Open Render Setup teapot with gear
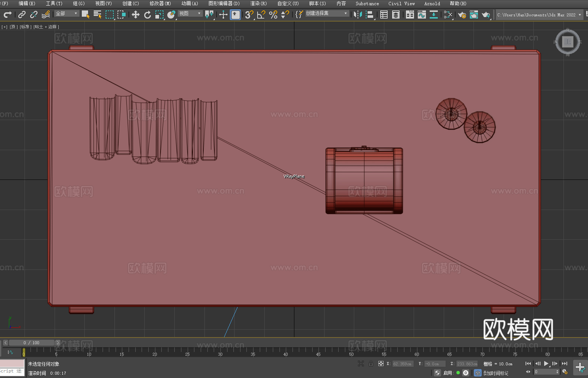The height and width of the screenshot is (378, 588). (x=462, y=14)
